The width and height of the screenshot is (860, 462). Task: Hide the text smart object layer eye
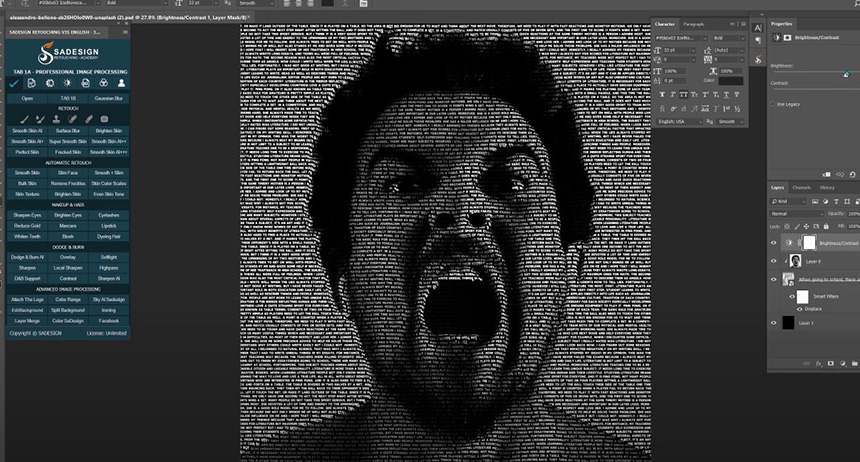click(x=774, y=279)
